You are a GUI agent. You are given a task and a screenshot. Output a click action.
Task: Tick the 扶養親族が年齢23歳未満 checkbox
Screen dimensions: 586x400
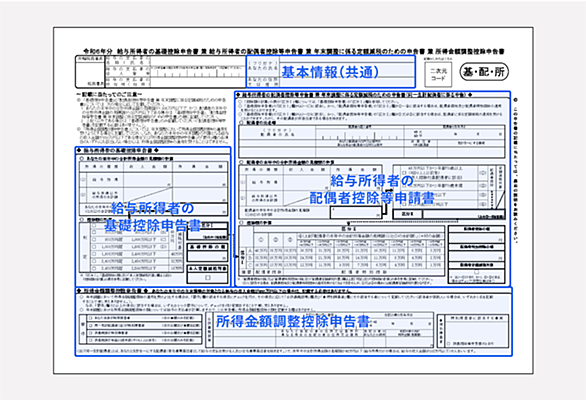click(x=90, y=340)
